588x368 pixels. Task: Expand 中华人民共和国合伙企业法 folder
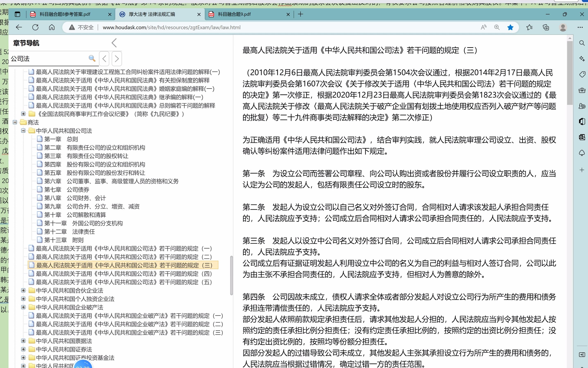click(x=23, y=290)
